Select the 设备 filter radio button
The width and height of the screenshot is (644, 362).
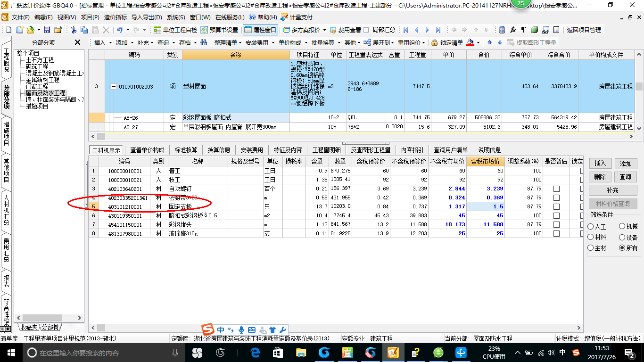[622, 237]
